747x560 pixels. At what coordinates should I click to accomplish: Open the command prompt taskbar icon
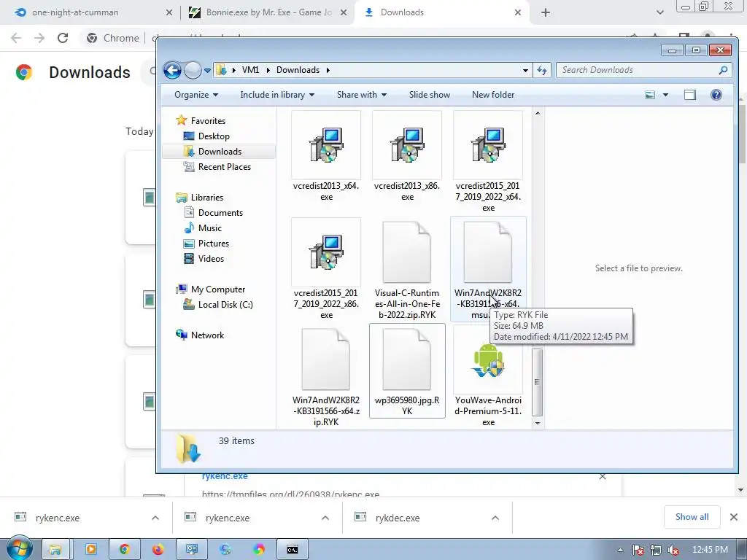[293, 550]
